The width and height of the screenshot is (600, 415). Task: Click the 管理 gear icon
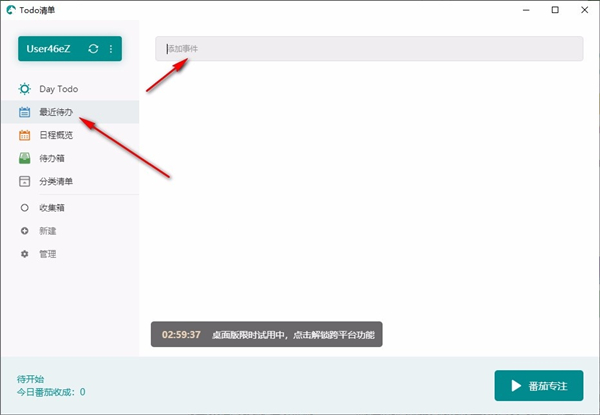pos(25,254)
